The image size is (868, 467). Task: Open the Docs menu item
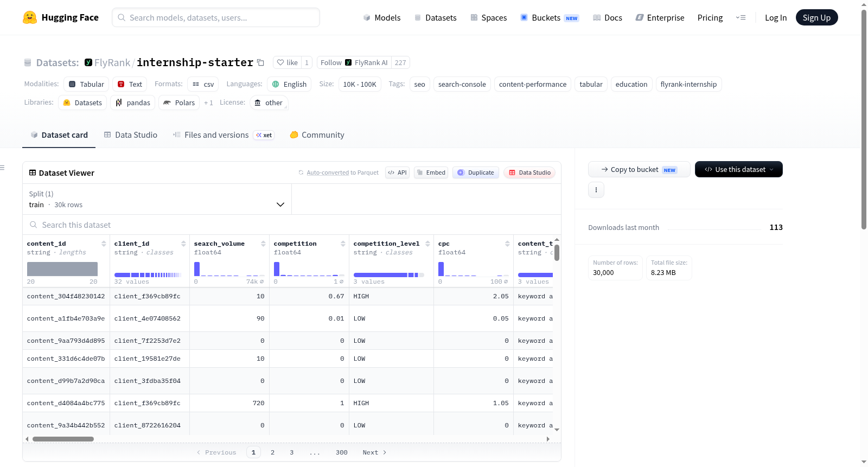pyautogui.click(x=608, y=17)
